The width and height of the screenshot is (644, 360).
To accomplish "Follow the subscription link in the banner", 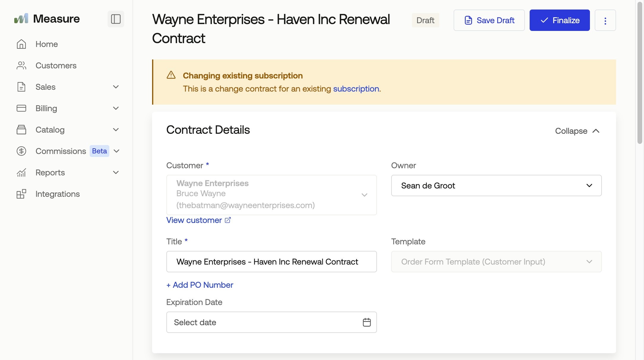I will 356,89.
